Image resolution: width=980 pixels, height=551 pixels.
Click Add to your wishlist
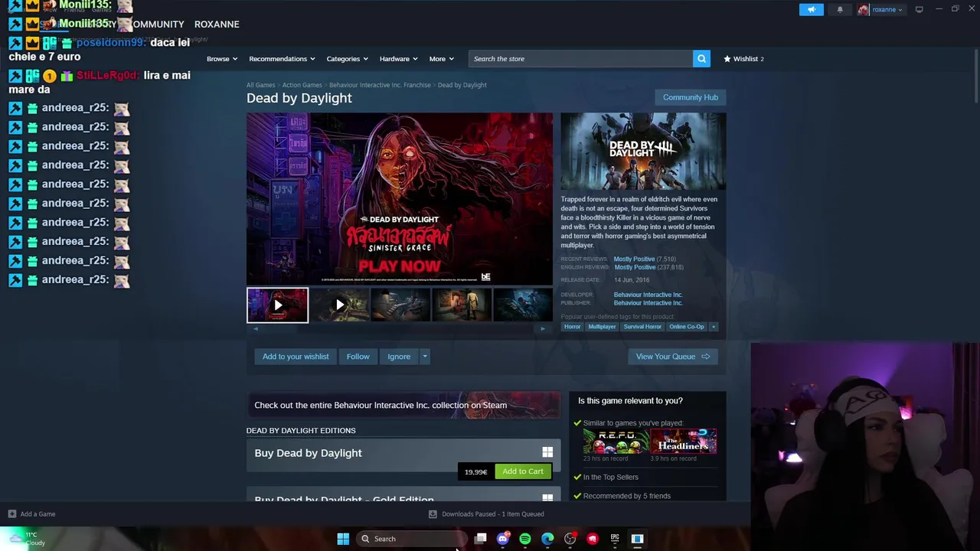[296, 357]
